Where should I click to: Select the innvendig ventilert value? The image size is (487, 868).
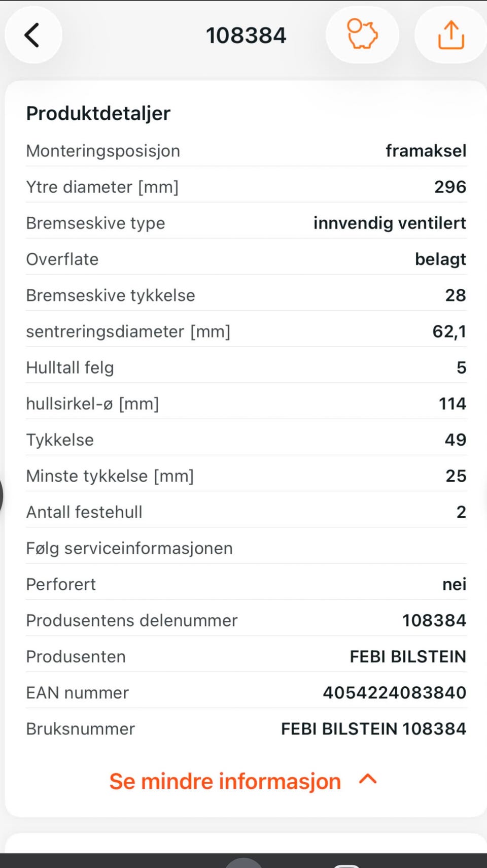tap(390, 223)
